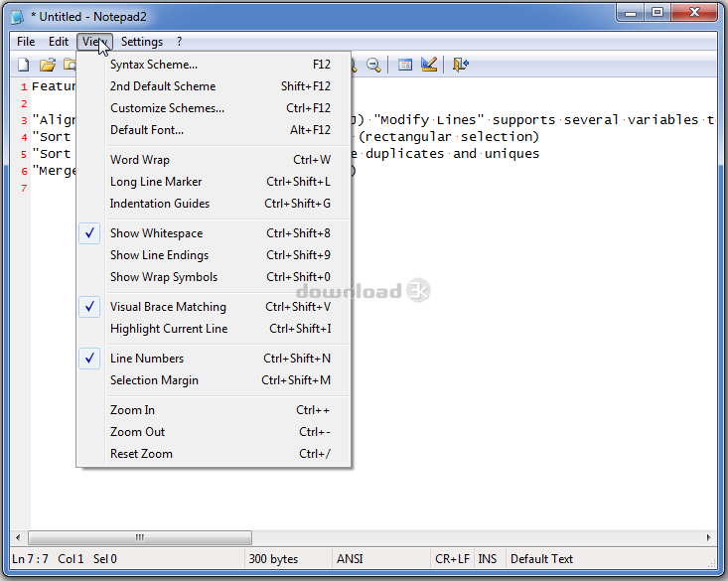Image resolution: width=728 pixels, height=581 pixels.
Task: Click the Notepad2 title bar app icon
Action: pos(18,17)
